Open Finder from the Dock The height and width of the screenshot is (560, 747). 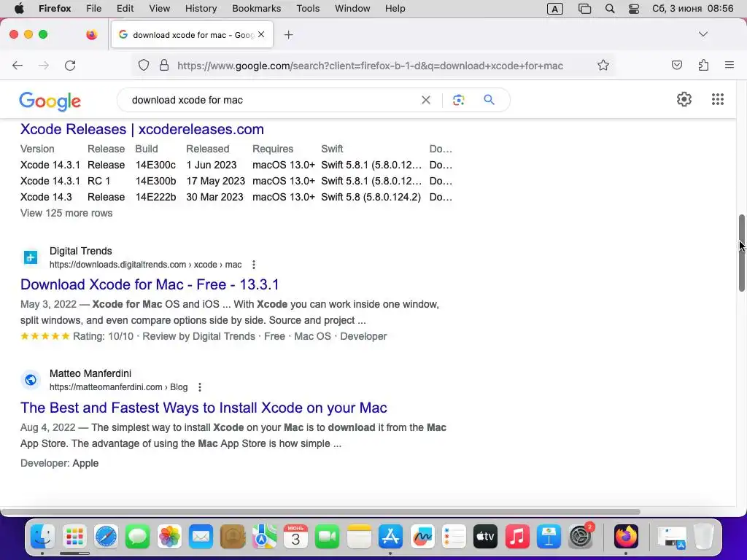[42, 537]
